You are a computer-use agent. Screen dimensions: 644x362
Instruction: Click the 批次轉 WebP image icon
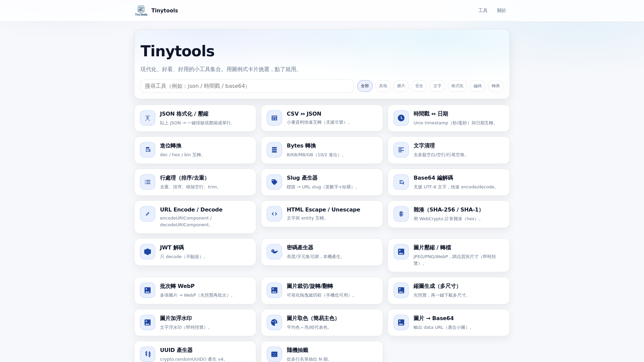click(x=148, y=290)
